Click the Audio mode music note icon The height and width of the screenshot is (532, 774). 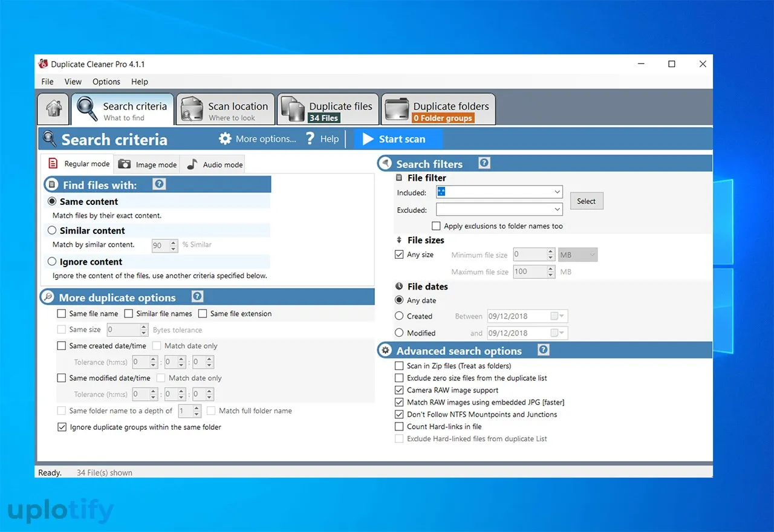[192, 164]
